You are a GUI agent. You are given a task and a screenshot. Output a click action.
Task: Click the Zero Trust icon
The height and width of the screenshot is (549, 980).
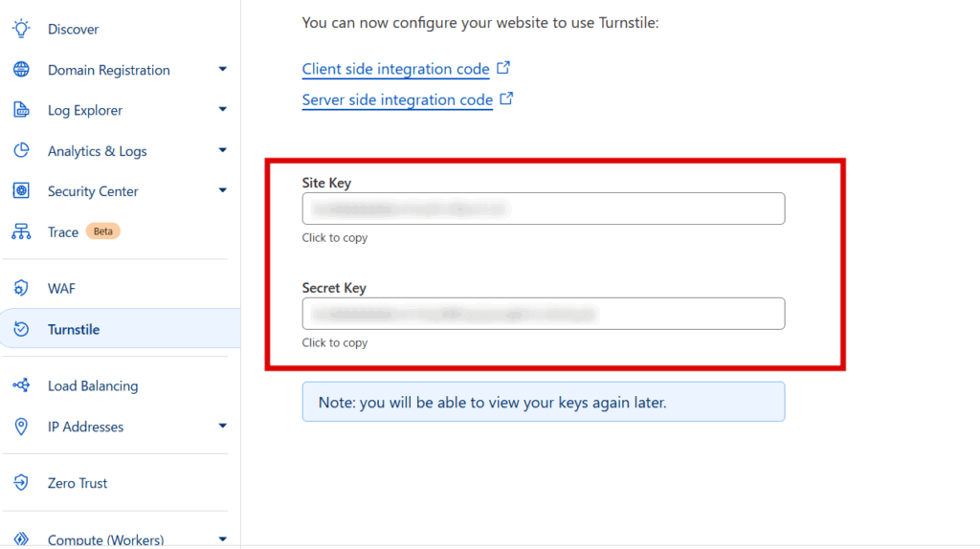(x=21, y=483)
